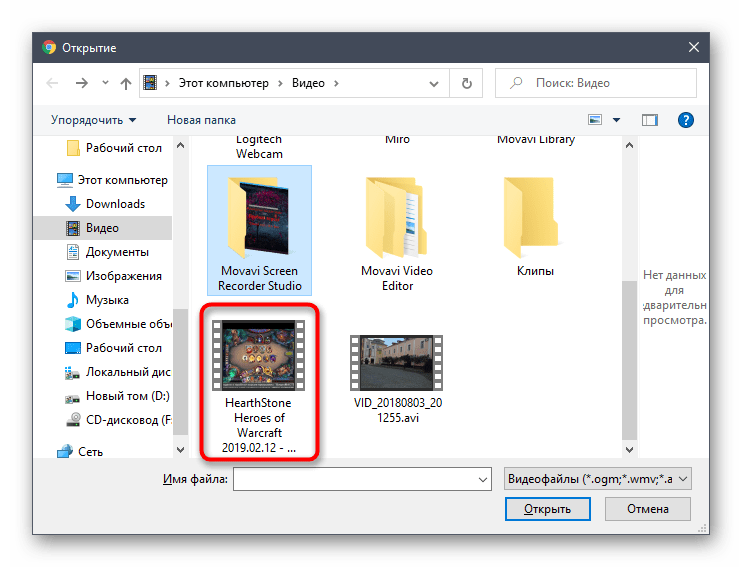Click the file list scrollbar thumb
This screenshot has width=742, height=567.
pos(629,361)
